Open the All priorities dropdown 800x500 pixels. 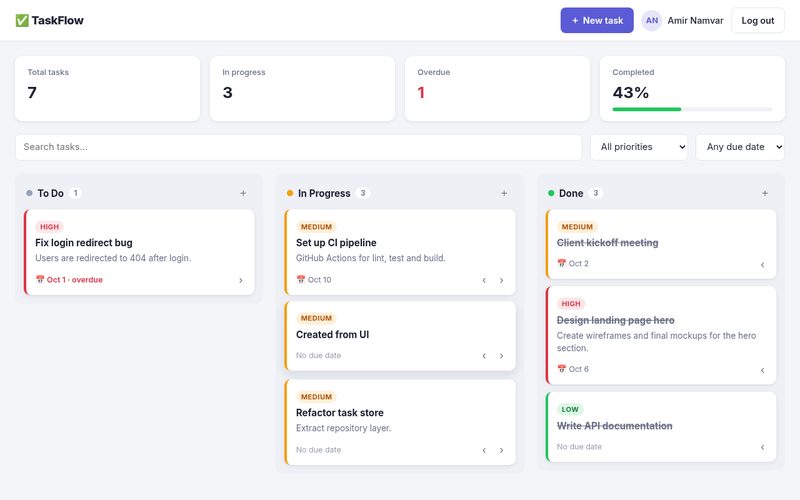[x=639, y=147]
